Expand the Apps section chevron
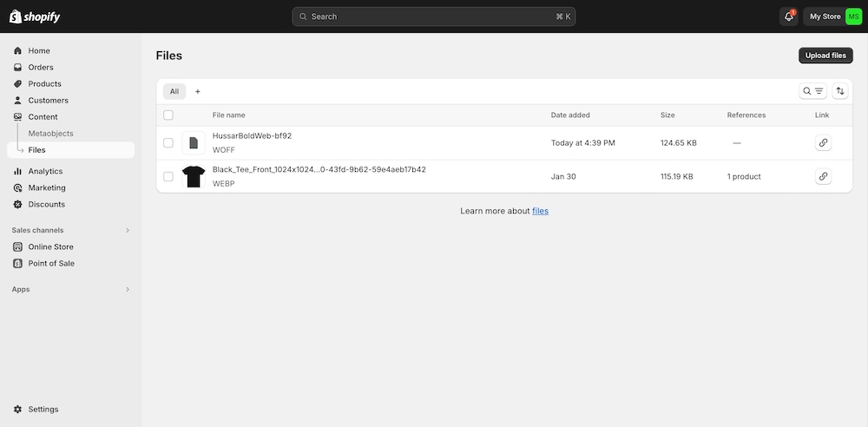Viewport: 868px width, 427px height. point(128,290)
